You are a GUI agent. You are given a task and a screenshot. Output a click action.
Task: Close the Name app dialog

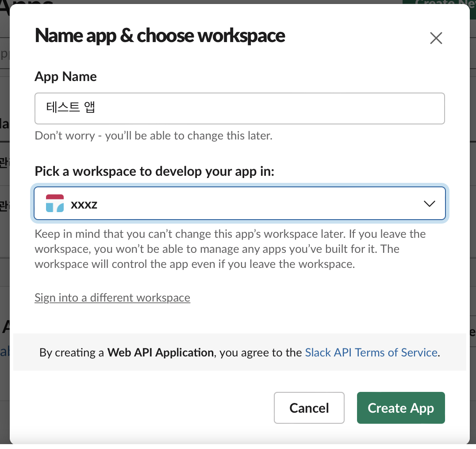click(436, 38)
